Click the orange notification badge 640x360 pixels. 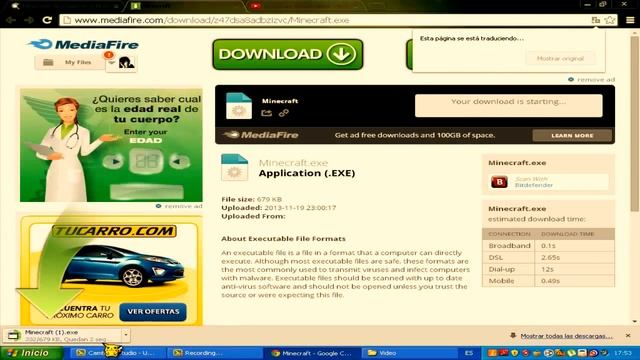pyautogui.click(x=109, y=55)
